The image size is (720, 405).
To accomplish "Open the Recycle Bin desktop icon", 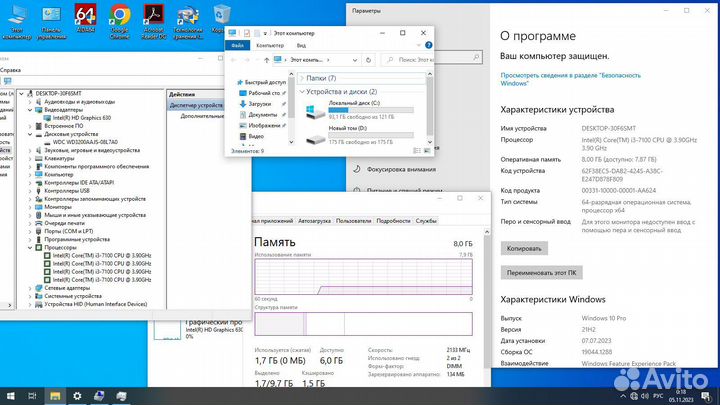I will click(221, 18).
